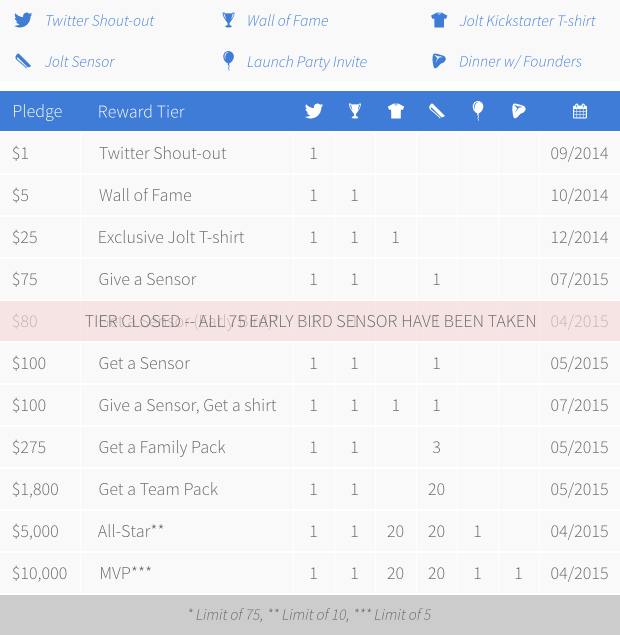Screen dimensions: 620x635
Task: Select the $10,000 pledge amount
Action: pos(39,573)
